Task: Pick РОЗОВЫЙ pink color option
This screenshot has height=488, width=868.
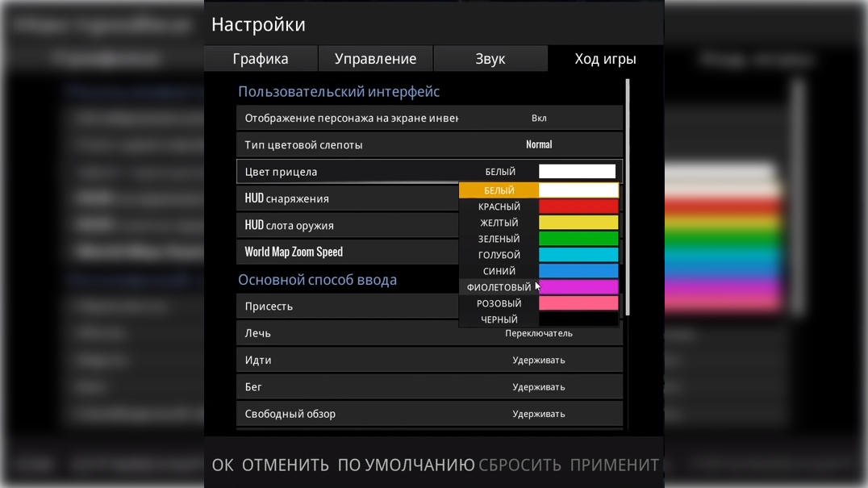Action: tap(538, 303)
